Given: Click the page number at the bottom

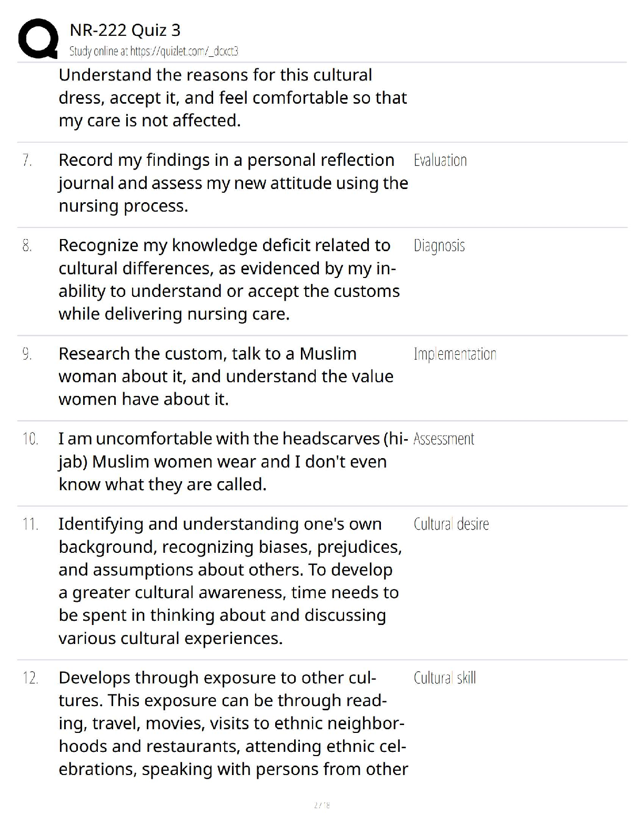Looking at the screenshot, I should 322,805.
